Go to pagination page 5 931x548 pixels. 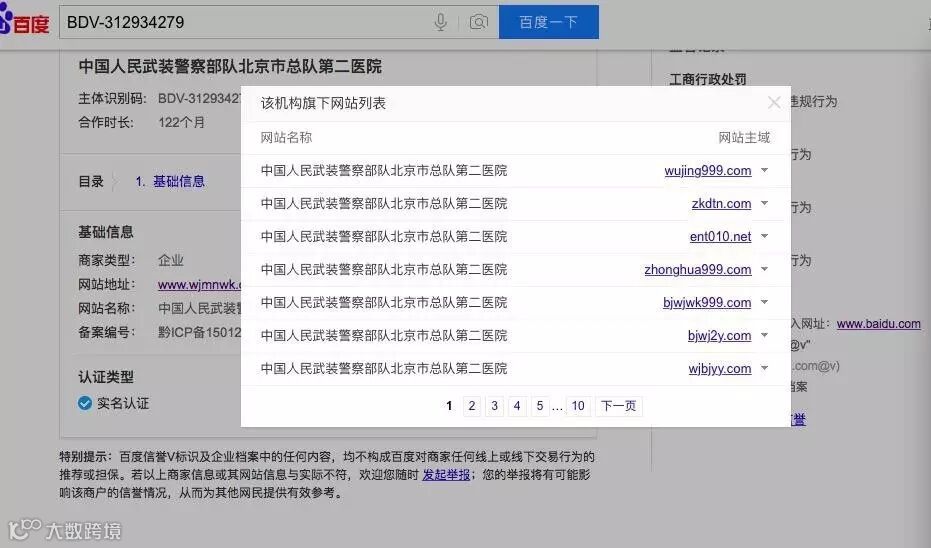(x=539, y=406)
